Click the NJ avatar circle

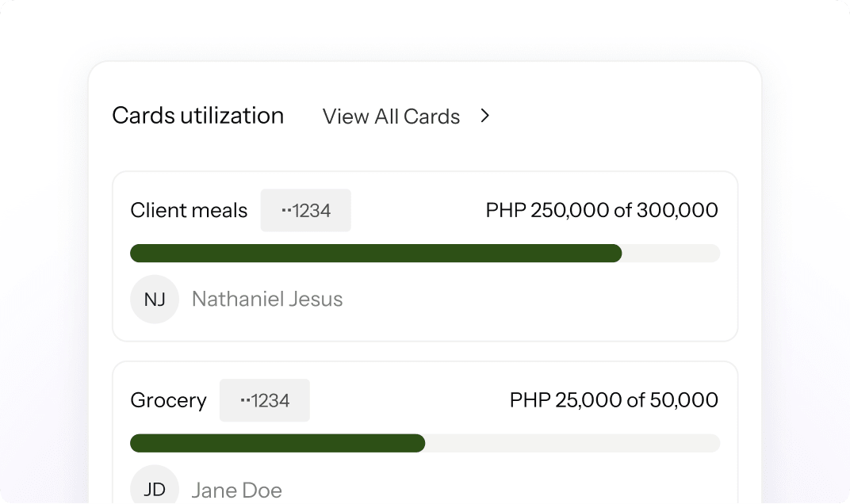pos(155,300)
